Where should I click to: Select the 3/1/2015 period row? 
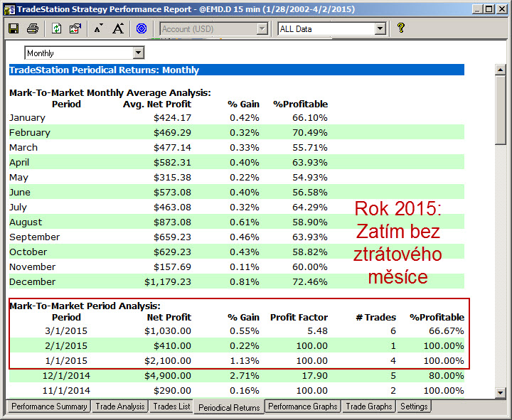click(237, 331)
